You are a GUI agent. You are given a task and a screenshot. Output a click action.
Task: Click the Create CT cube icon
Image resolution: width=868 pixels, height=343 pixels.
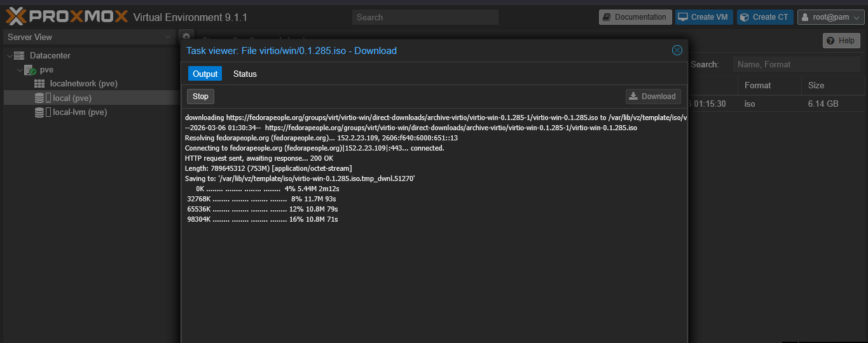[x=745, y=17]
